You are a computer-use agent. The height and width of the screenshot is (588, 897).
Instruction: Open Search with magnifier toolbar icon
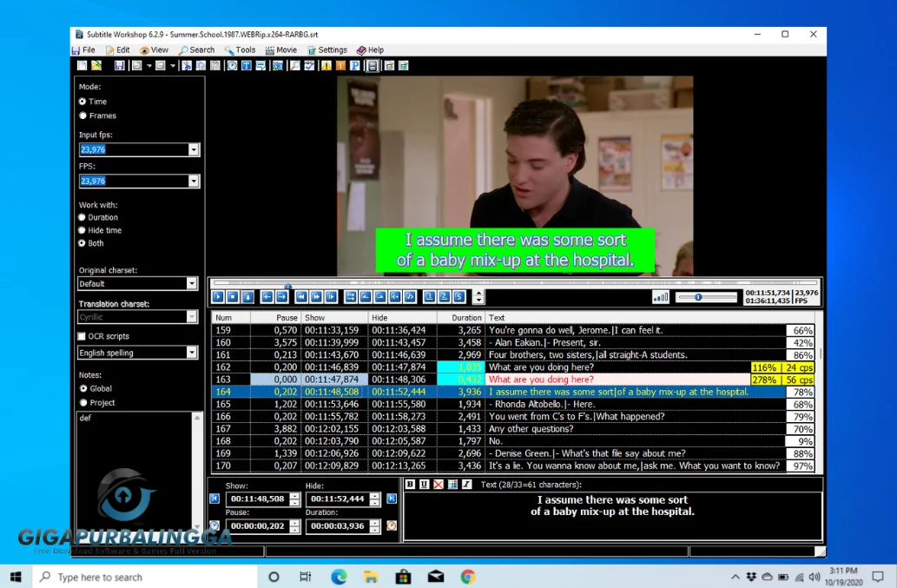[294, 66]
